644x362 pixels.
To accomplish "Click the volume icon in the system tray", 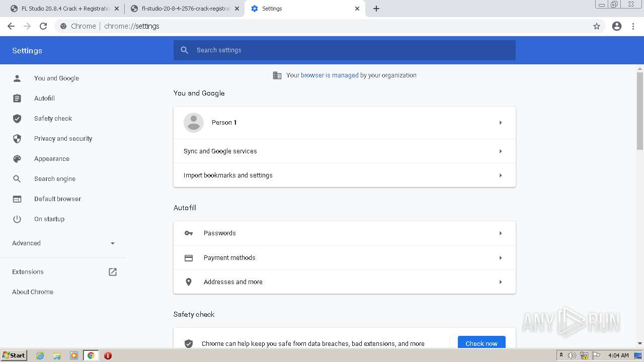I will tap(572, 355).
